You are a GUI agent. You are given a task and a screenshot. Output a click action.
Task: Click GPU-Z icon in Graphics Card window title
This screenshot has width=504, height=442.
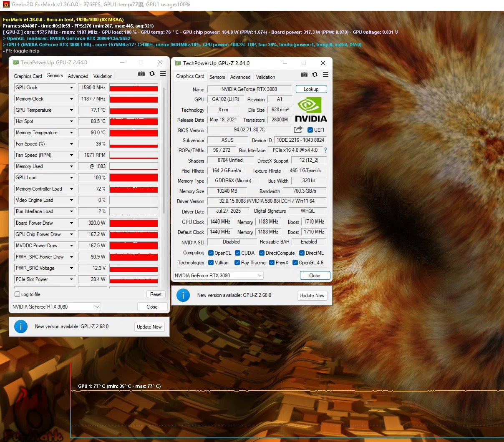pos(178,63)
